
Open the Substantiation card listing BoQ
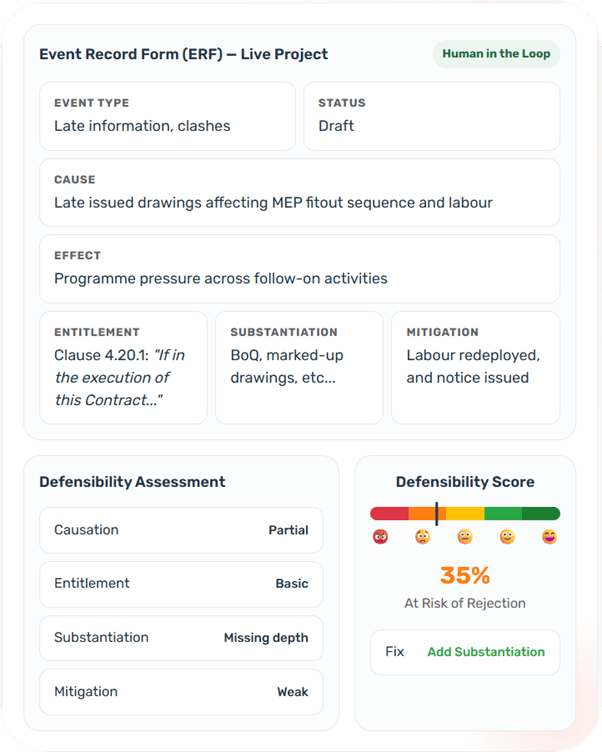(x=299, y=367)
